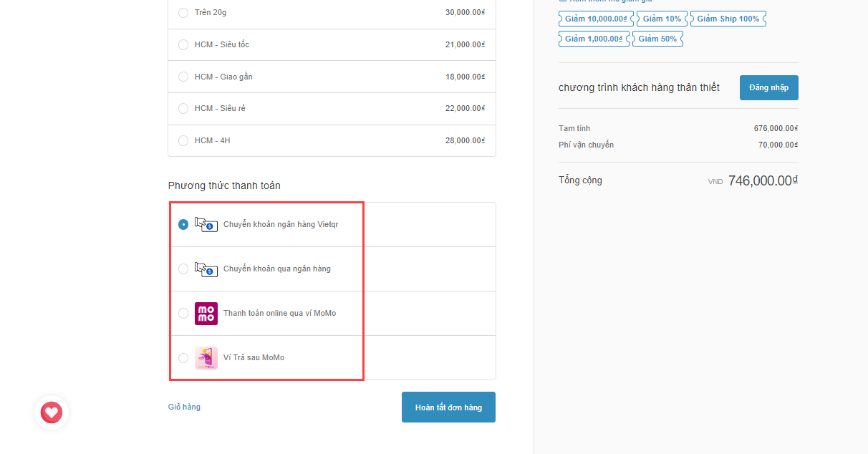Click the heart wishlist floating icon
The image size is (868, 454).
[52, 412]
